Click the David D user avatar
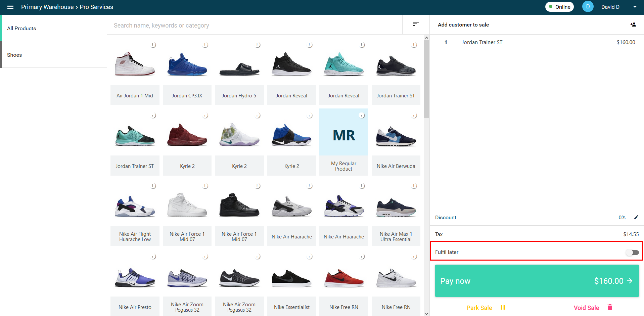 [x=588, y=7]
